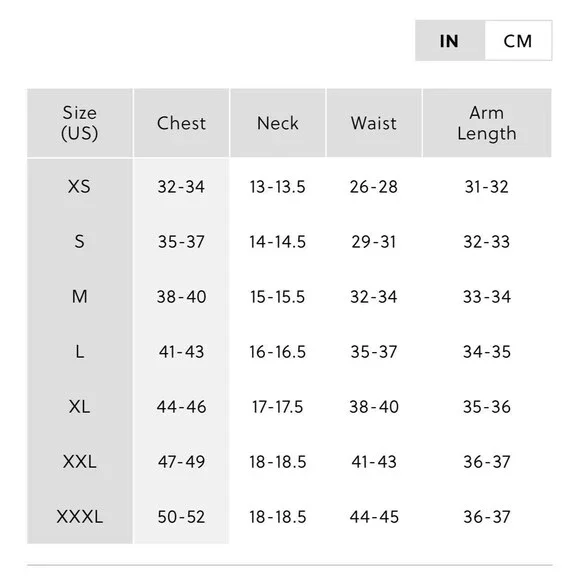Select the XL size row label

(79, 407)
